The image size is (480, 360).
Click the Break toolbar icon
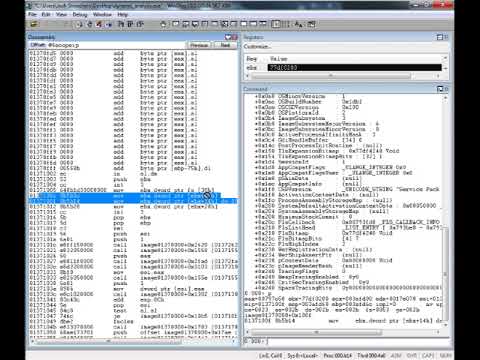point(109,24)
